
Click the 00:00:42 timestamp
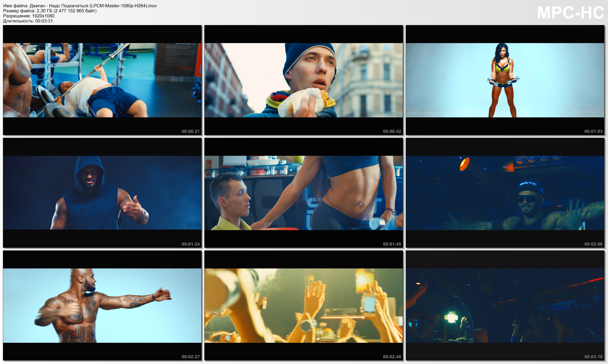(392, 131)
